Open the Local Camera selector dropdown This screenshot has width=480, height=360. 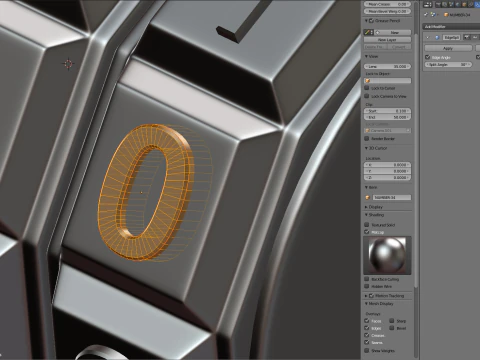coord(387,130)
